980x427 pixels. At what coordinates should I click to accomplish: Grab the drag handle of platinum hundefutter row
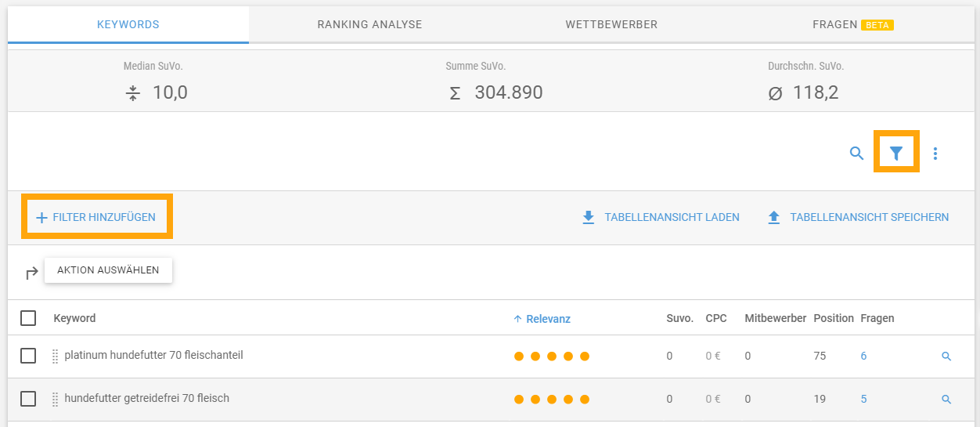(55, 356)
